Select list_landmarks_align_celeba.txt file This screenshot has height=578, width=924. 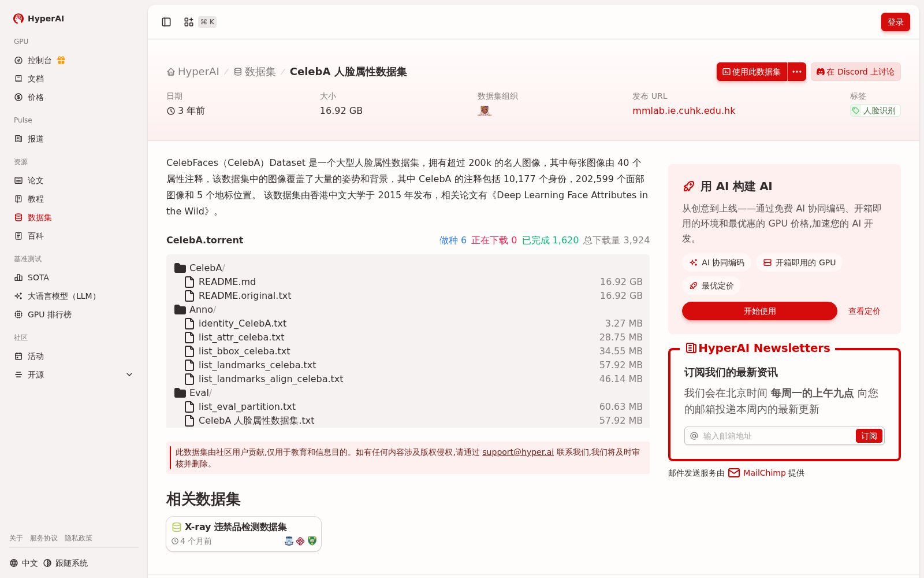coord(408,379)
